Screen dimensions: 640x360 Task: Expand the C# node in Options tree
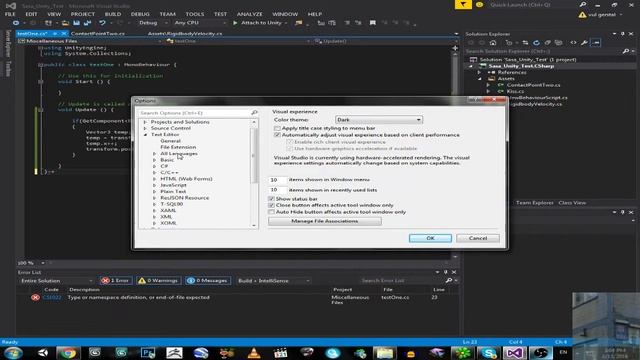tap(155, 167)
